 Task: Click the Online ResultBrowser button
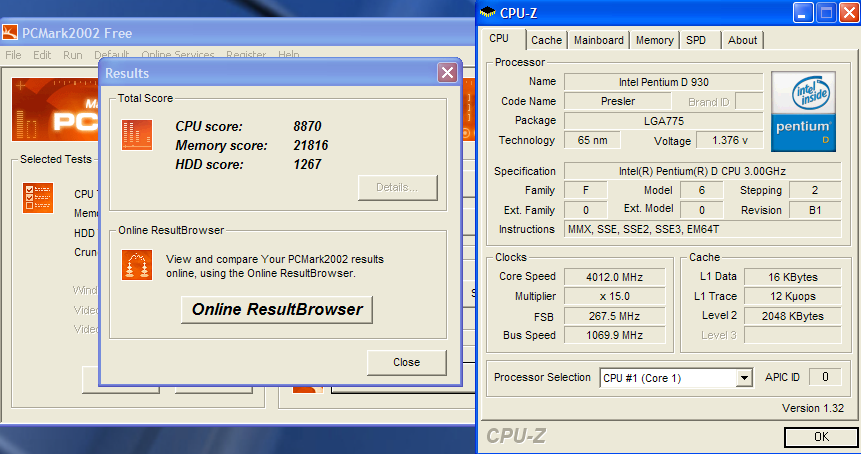tap(277, 310)
